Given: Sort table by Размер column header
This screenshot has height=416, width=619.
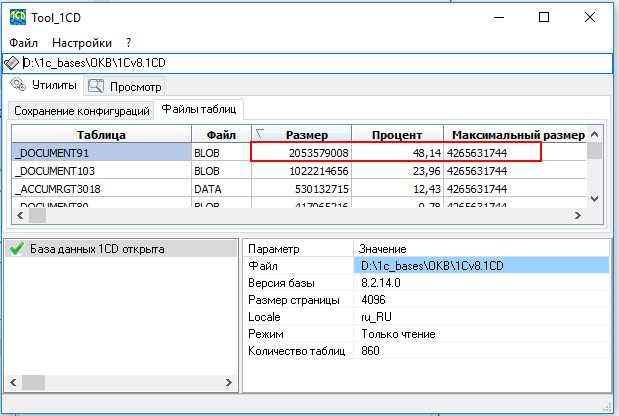Looking at the screenshot, I should pyautogui.click(x=306, y=134).
